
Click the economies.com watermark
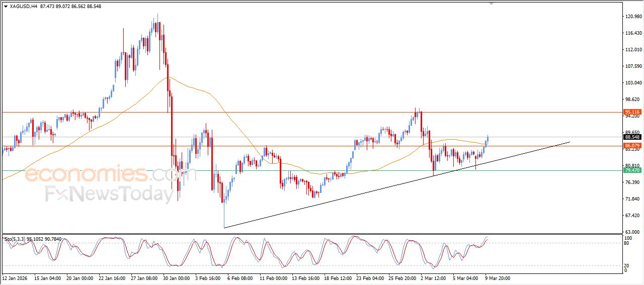[101, 175]
